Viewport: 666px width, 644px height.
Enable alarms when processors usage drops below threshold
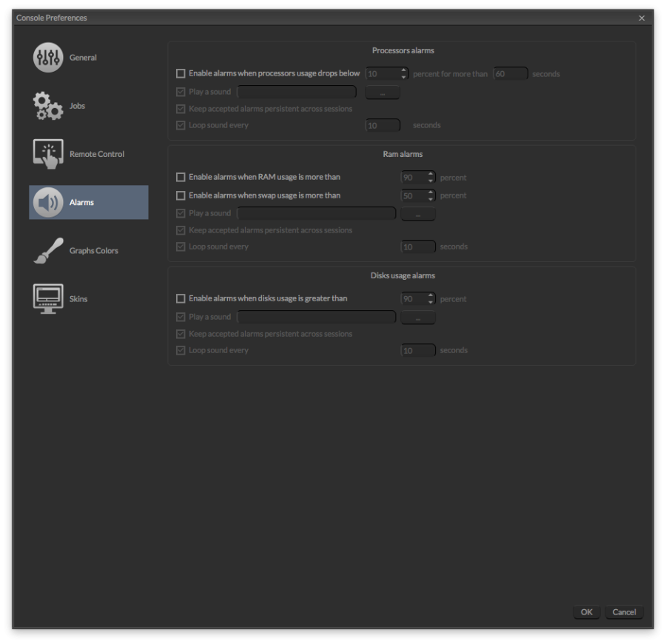(181, 73)
